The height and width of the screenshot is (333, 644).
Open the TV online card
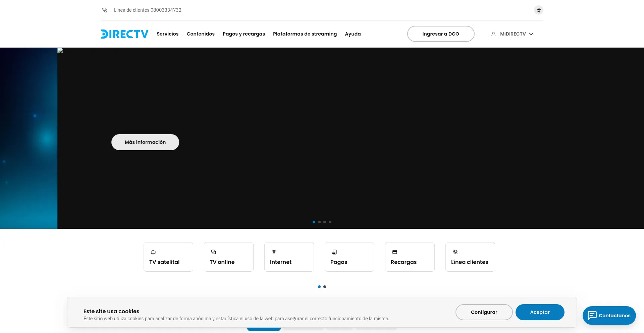point(229,257)
